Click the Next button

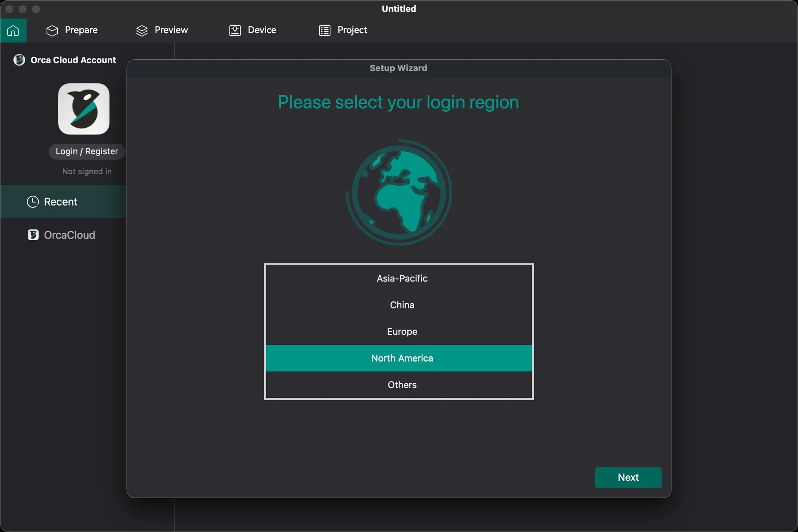point(628,477)
